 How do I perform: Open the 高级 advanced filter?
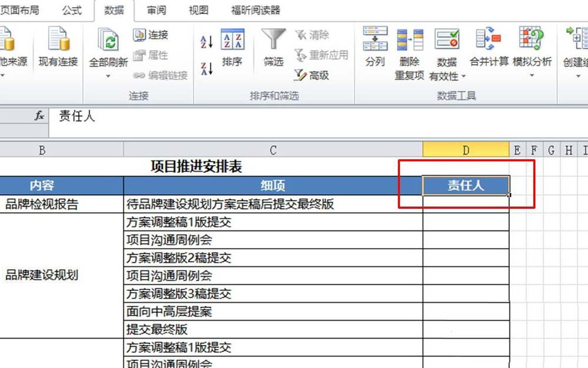point(312,75)
